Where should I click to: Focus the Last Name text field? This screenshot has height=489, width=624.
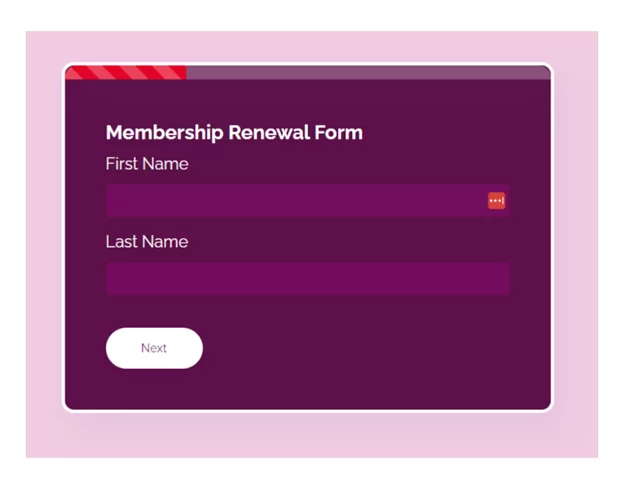pos(307,279)
